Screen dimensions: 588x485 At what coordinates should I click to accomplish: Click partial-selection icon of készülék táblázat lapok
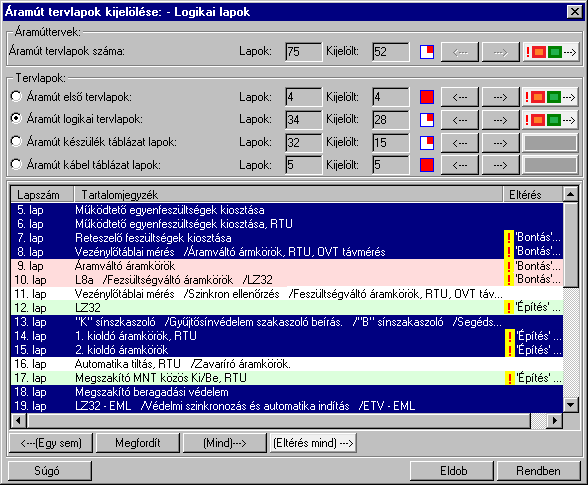(427, 143)
